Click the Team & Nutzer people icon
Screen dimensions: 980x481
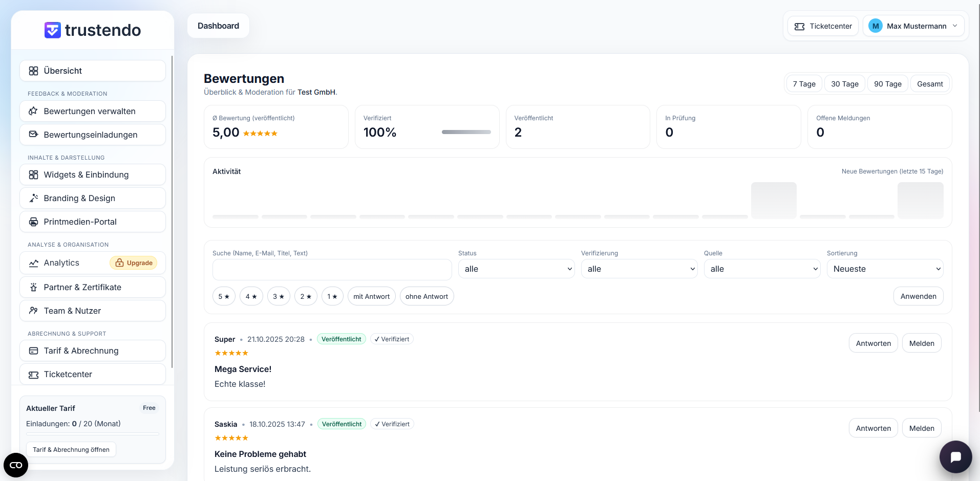tap(34, 311)
